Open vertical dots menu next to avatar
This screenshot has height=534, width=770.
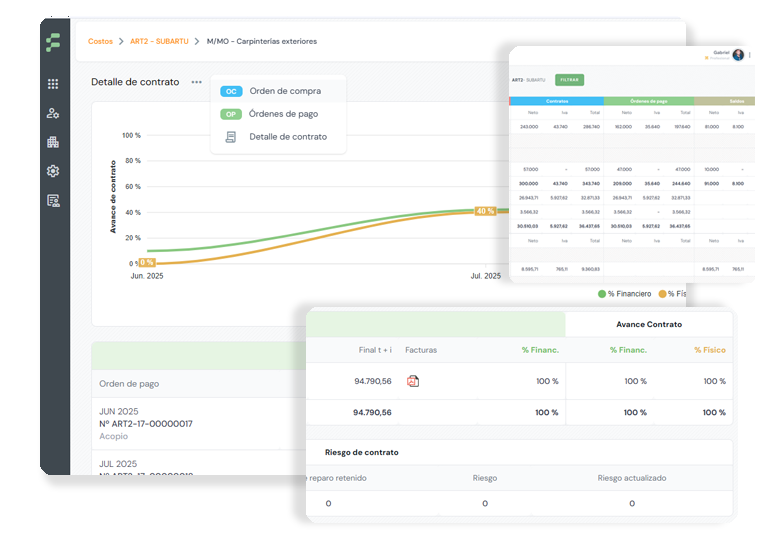click(x=750, y=56)
